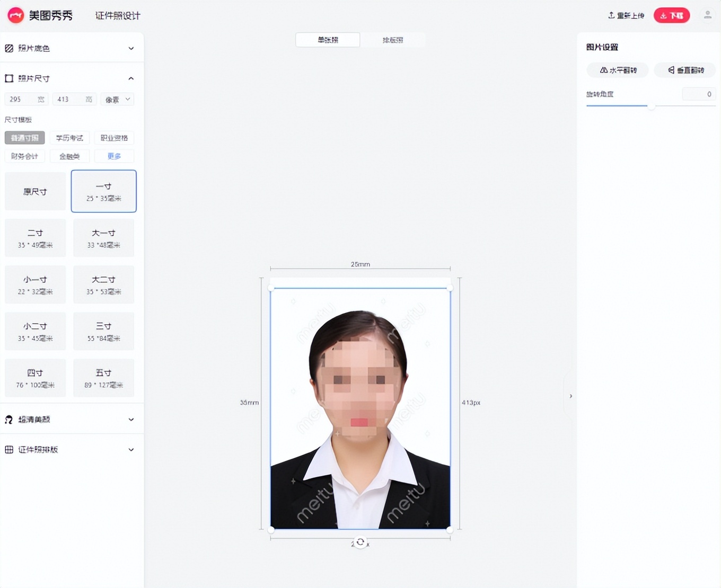Flip the photo vertically with 垂直翻转
This screenshot has height=588, width=721.
[684, 70]
